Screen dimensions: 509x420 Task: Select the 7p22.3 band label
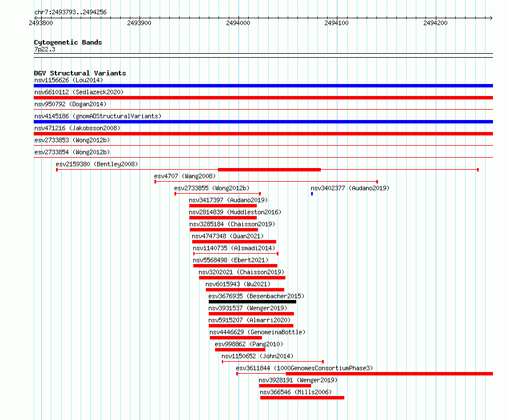tap(45, 49)
